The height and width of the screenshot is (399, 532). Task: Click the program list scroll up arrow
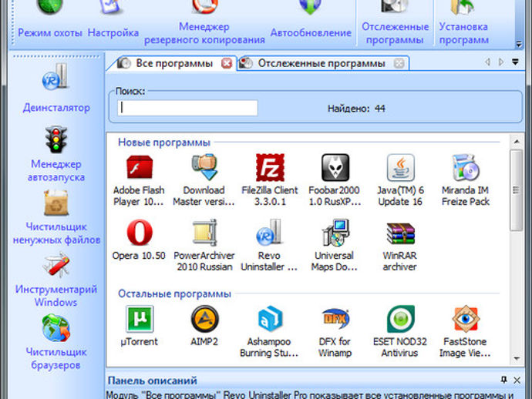click(517, 142)
